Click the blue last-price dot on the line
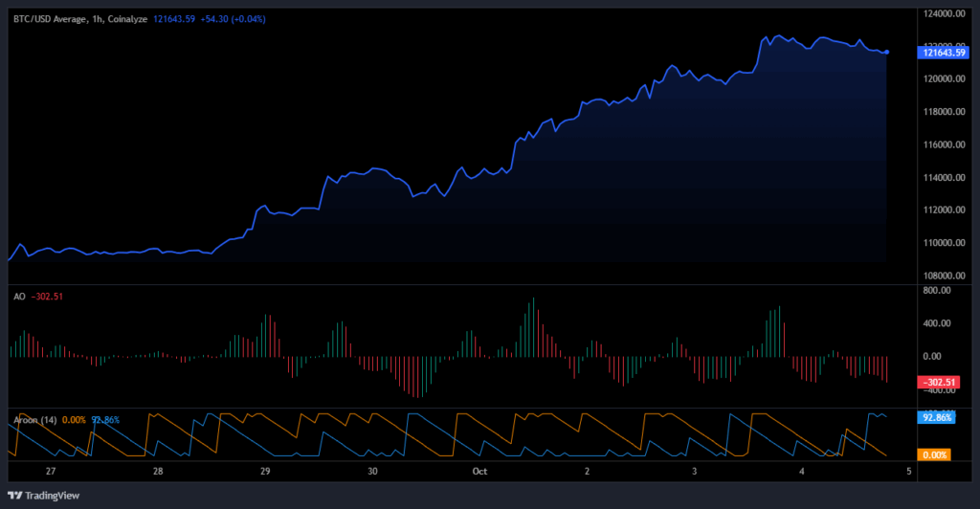Screen dimensions: 980x509 pos(887,52)
